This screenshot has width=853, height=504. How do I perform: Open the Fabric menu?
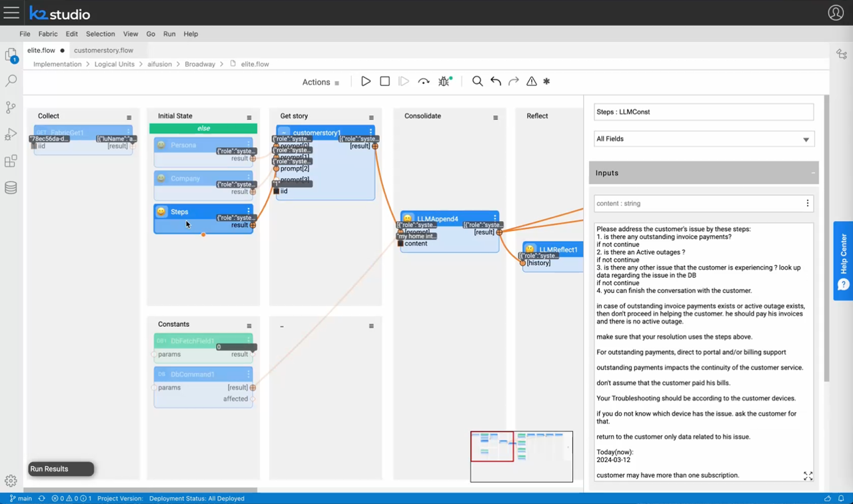[x=48, y=34]
